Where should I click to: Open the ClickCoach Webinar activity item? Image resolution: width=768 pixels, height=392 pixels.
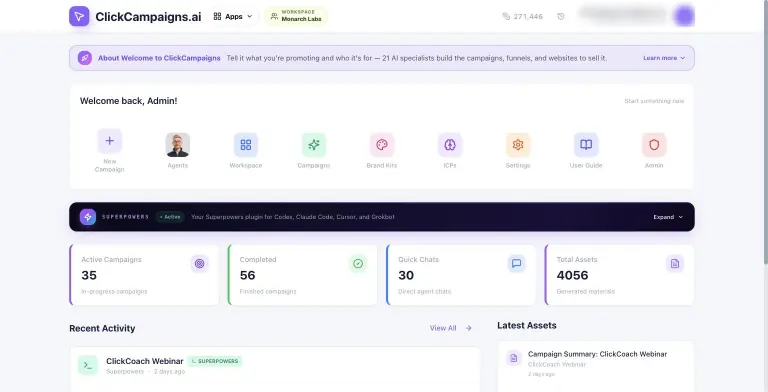[274, 369]
